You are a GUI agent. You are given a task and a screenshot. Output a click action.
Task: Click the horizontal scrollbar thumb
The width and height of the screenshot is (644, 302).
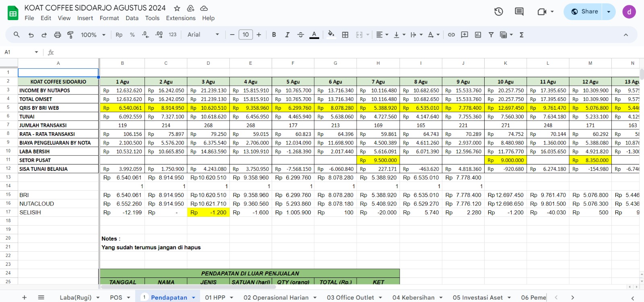(x=188, y=287)
